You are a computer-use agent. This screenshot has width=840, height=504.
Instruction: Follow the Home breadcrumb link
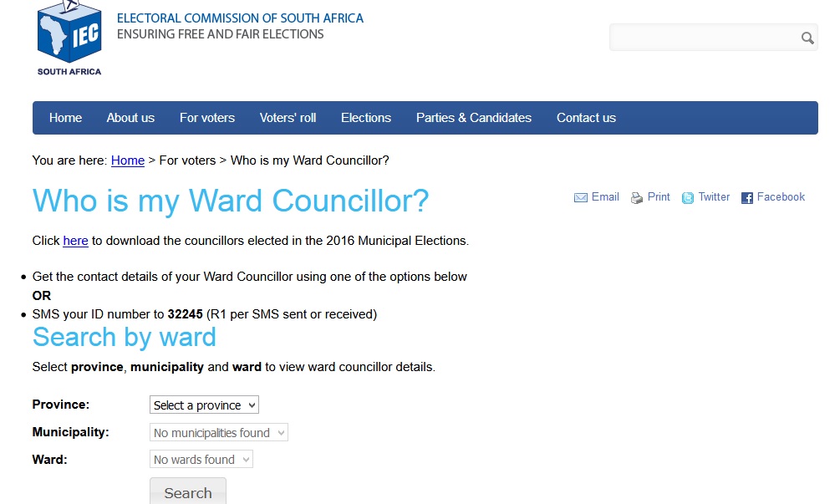[128, 160]
